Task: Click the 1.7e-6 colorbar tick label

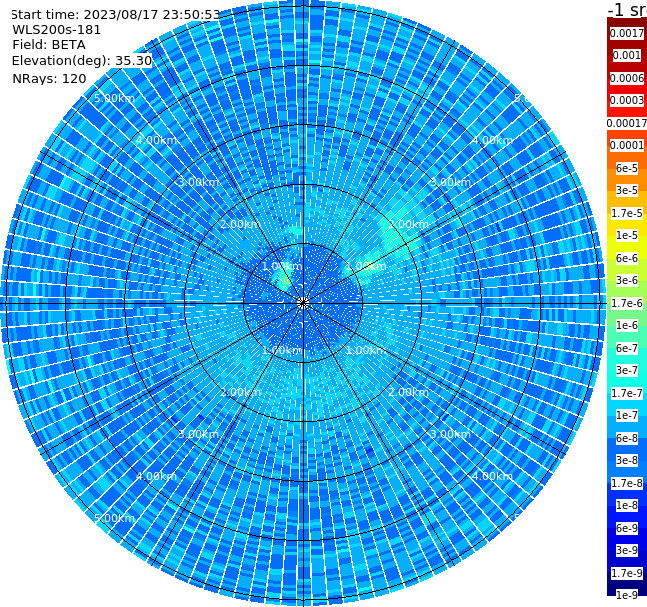Action: [627, 303]
